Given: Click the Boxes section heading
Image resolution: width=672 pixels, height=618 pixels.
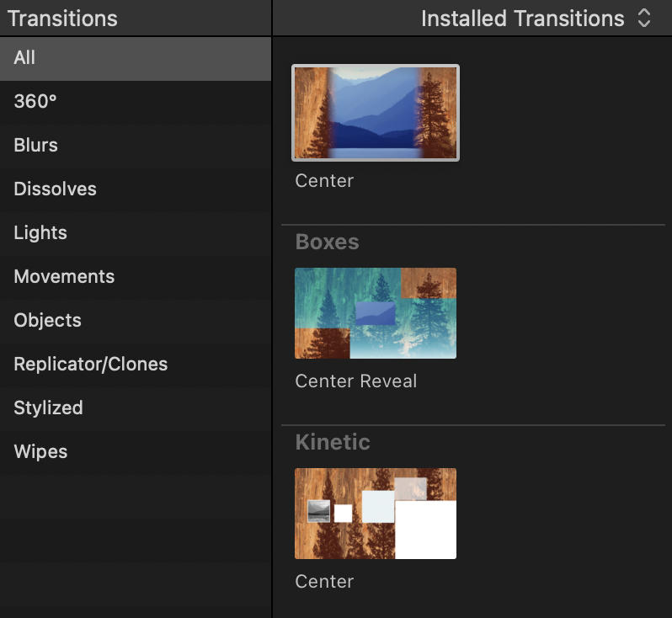Looking at the screenshot, I should coord(327,242).
